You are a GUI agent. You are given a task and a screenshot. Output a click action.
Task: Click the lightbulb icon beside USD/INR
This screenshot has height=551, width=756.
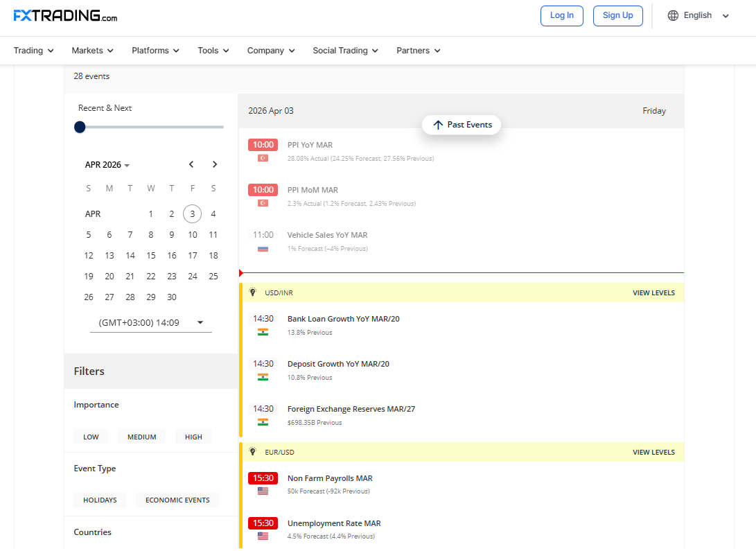click(253, 292)
